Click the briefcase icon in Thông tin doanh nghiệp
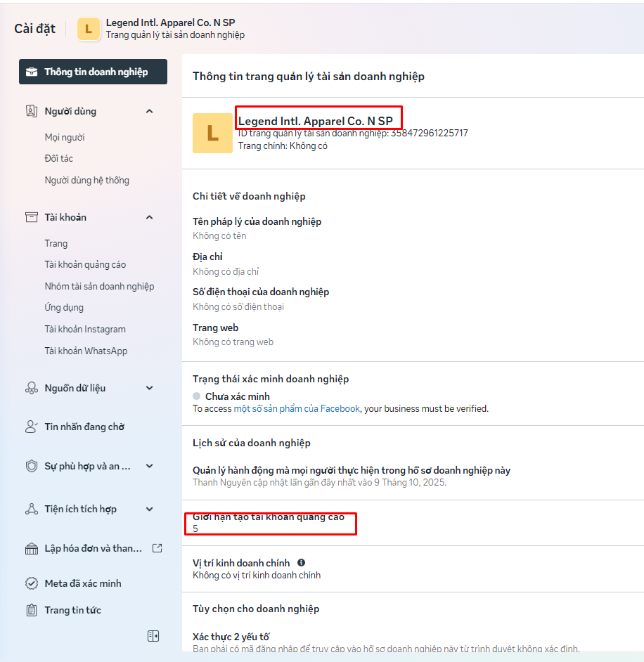The width and height of the screenshot is (644, 662). pos(32,72)
